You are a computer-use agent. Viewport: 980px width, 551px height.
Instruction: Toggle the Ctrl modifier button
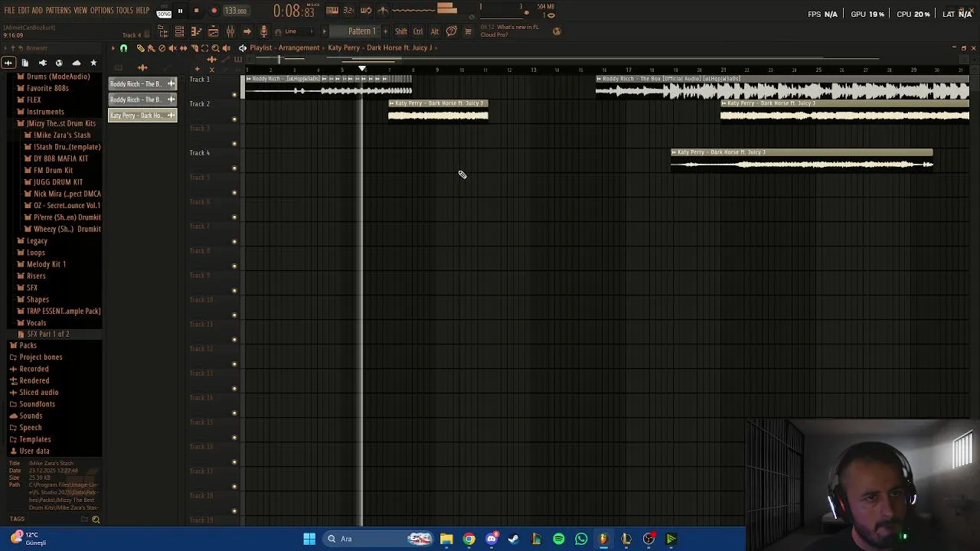[x=418, y=31]
